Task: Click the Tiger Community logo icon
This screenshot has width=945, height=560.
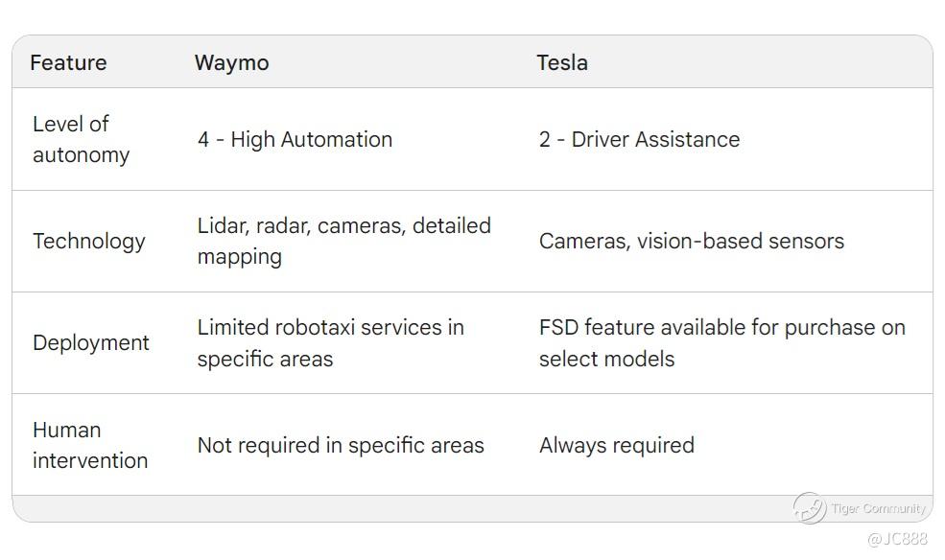Action: pos(809,507)
